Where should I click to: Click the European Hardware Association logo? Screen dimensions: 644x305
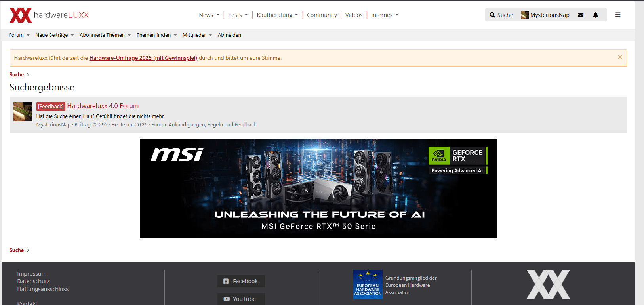point(368,284)
